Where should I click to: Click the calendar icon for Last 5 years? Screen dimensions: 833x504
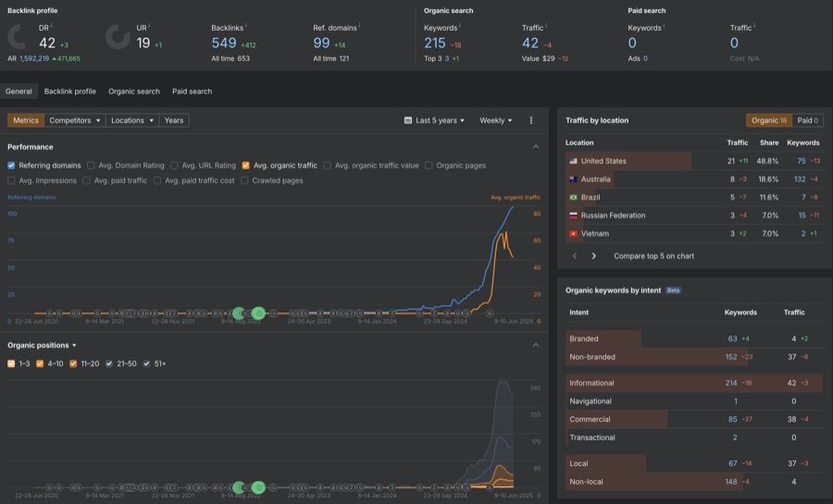pos(408,120)
